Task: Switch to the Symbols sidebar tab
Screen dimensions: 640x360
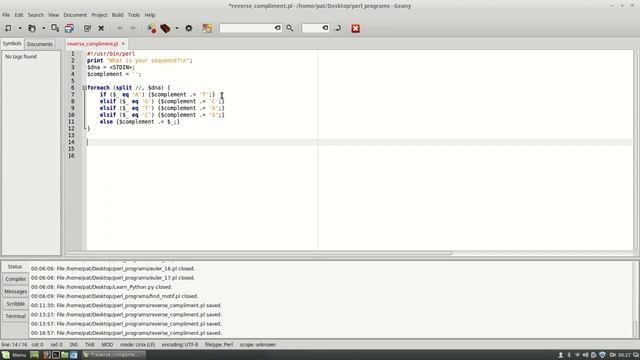Action: (x=12, y=43)
